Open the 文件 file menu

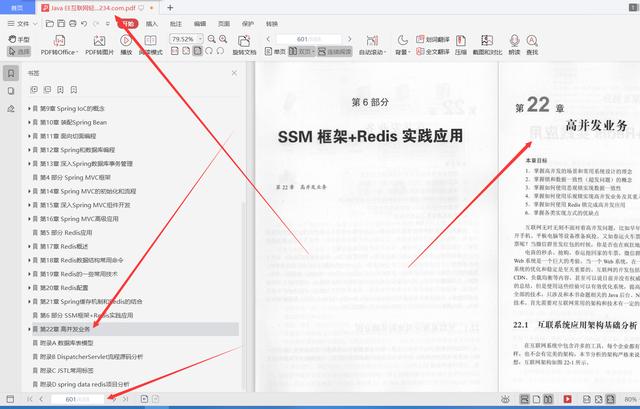tap(22, 24)
